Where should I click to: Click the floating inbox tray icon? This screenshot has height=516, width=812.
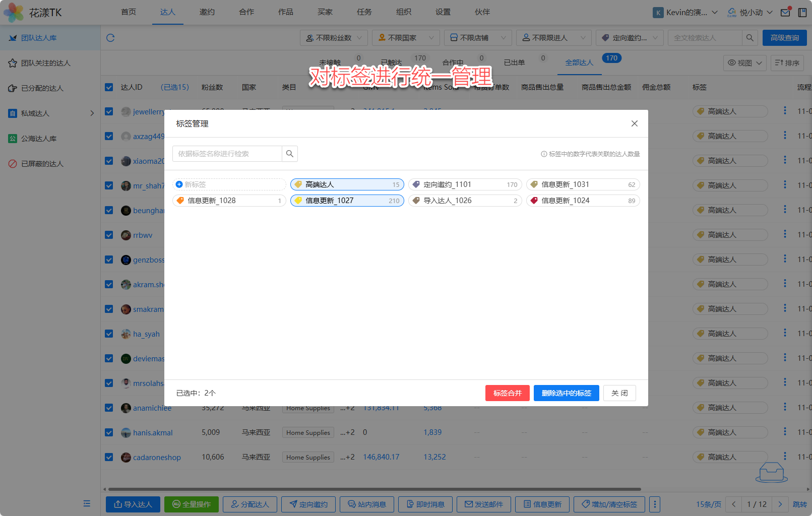click(x=771, y=473)
